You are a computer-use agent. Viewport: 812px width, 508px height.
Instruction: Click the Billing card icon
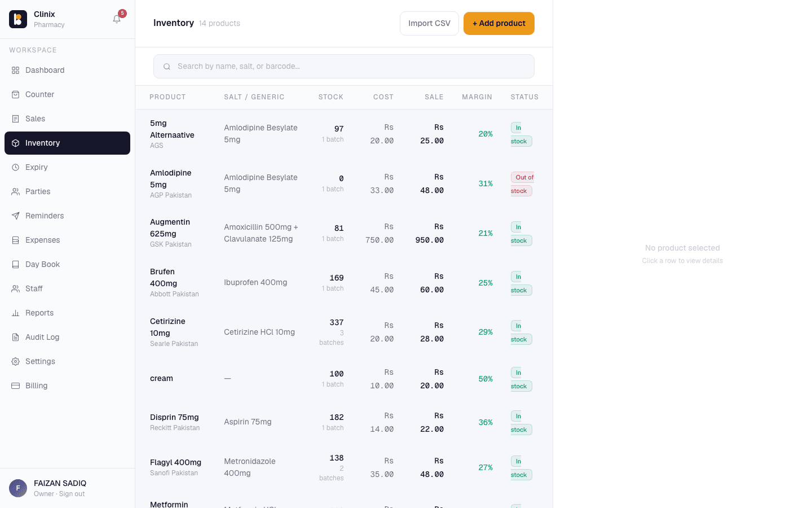tap(16, 386)
